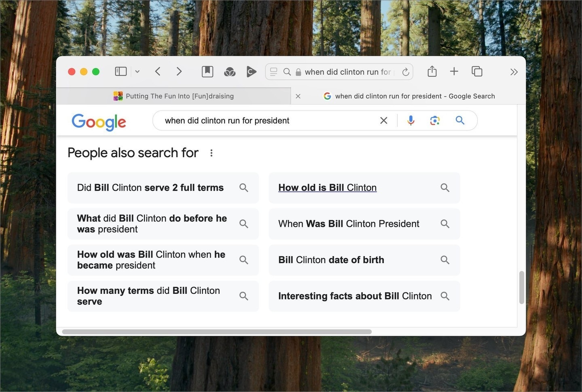Clear the Google search box text
This screenshot has width=582, height=392.
(x=383, y=120)
